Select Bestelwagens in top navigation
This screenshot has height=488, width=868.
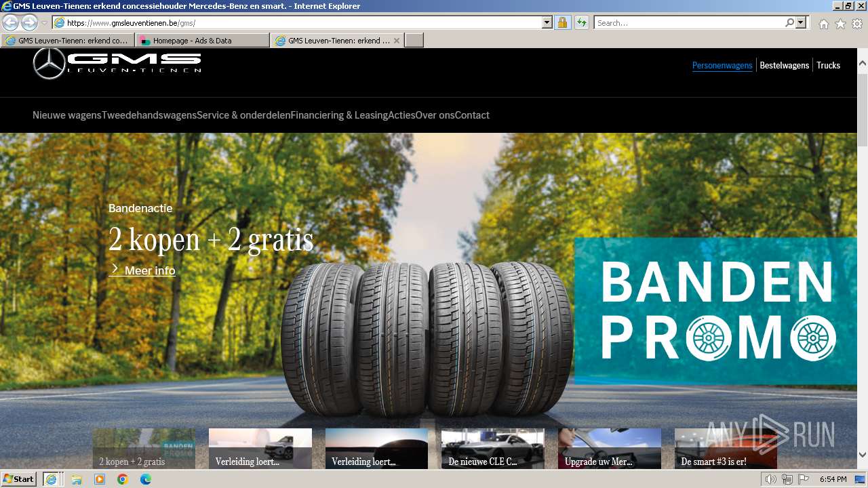pyautogui.click(x=785, y=66)
